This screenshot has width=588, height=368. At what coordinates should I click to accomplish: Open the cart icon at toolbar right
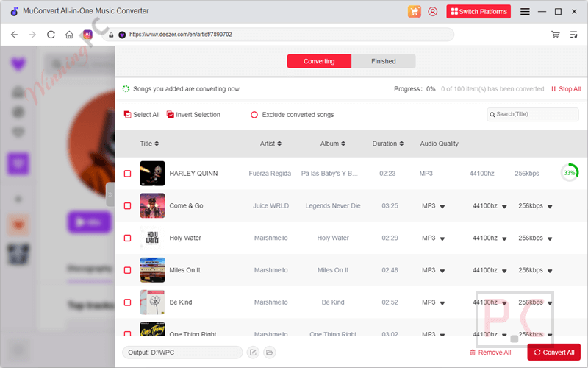pyautogui.click(x=556, y=35)
